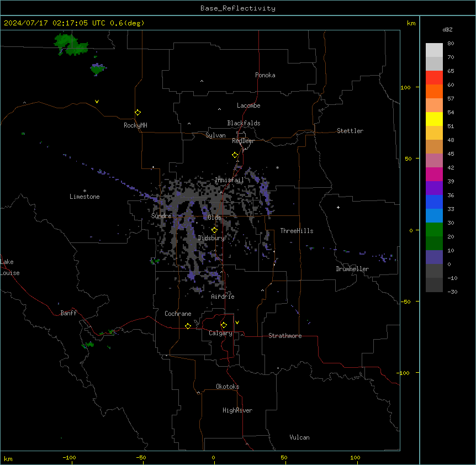Click the green radar echo cluster at top left
The height and width of the screenshot is (465, 476).
(x=71, y=45)
